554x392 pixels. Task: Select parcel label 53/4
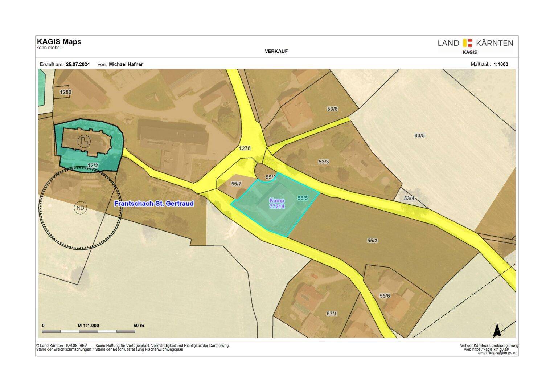[409, 198]
